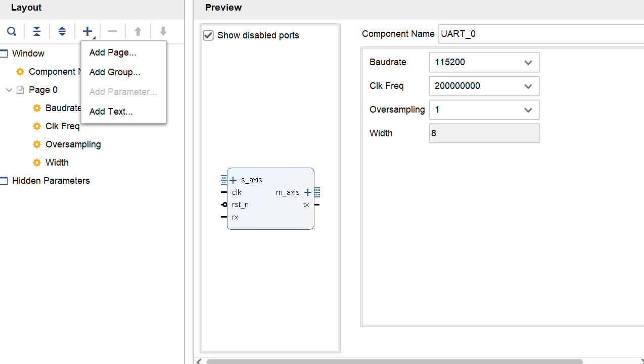Click the plus Add icon in toolbar

[87, 32]
